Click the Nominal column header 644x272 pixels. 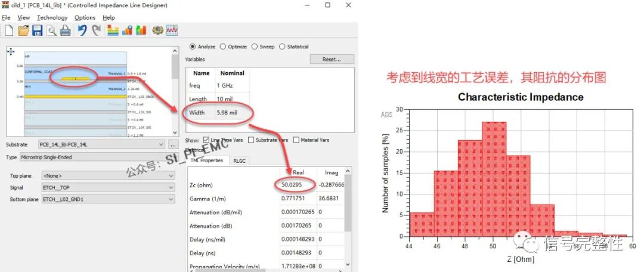(232, 73)
